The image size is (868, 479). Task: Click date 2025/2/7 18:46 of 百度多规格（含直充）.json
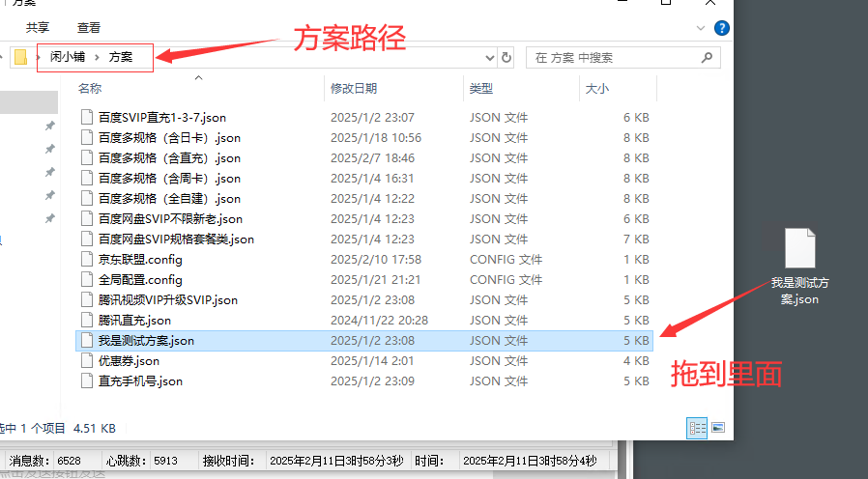372,158
